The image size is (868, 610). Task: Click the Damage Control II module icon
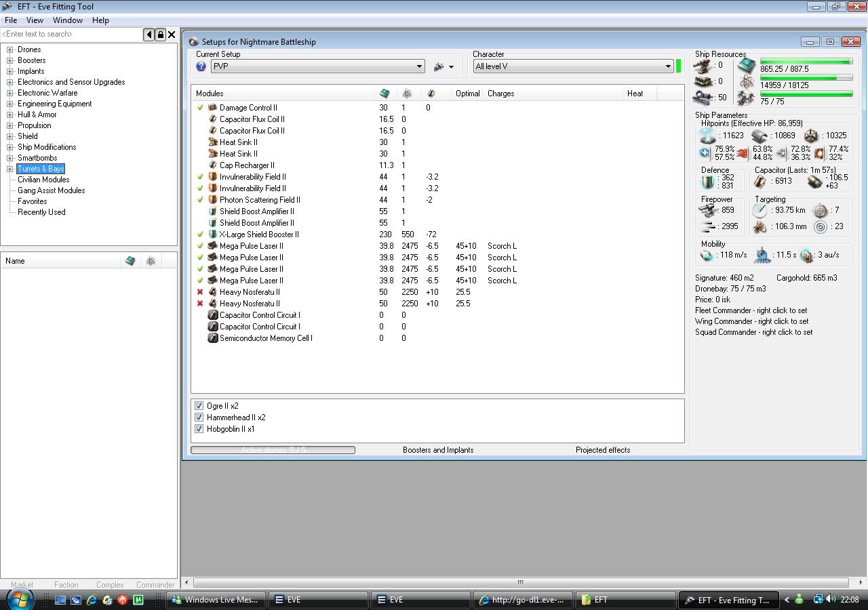click(x=212, y=108)
